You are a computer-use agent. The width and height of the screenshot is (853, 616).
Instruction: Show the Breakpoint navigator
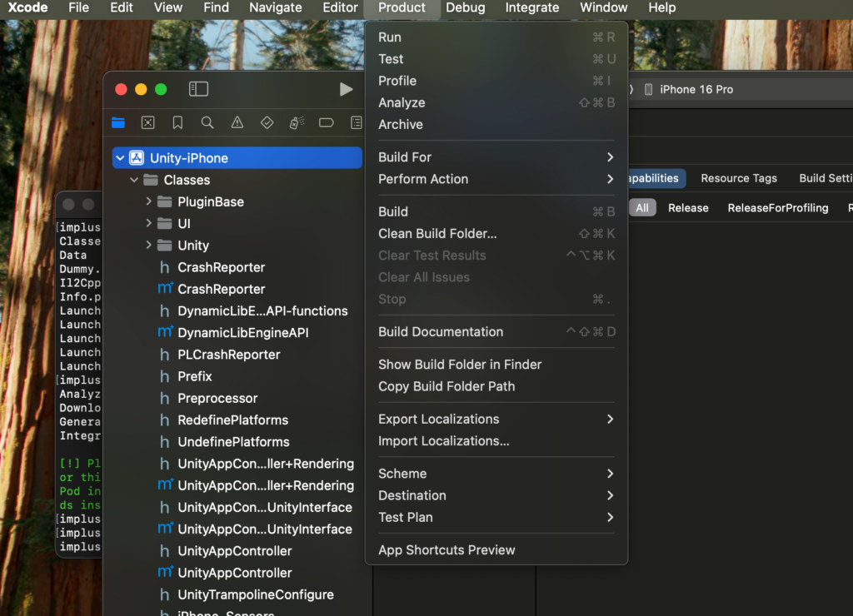(x=327, y=122)
